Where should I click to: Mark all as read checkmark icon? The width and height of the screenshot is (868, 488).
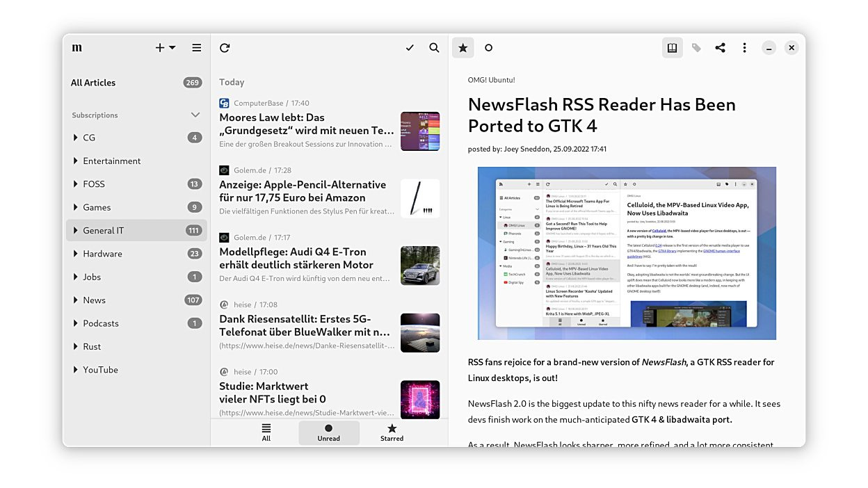tap(410, 48)
